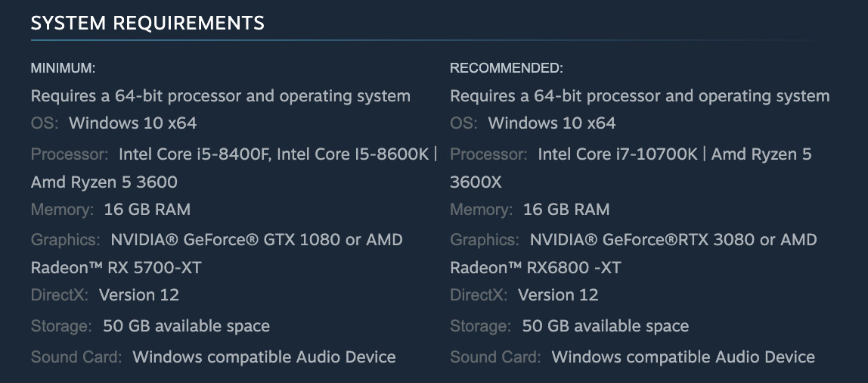Click recommended Sound Card Audio Device text
Viewport: 868px width, 383px height.
[683, 357]
